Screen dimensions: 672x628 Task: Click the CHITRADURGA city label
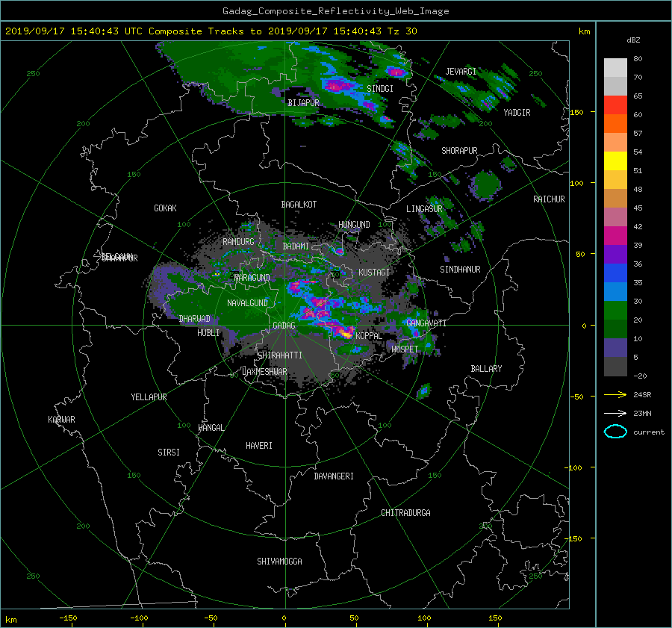(x=405, y=513)
